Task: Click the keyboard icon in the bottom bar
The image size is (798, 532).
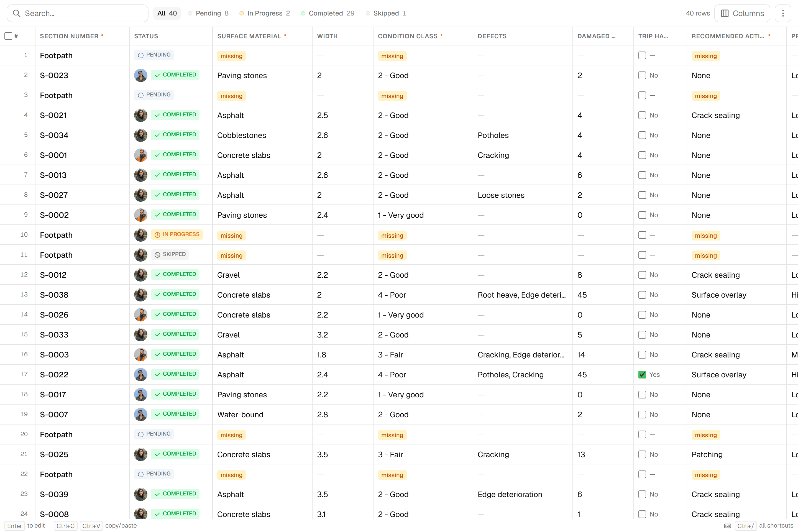Action: coord(727,526)
